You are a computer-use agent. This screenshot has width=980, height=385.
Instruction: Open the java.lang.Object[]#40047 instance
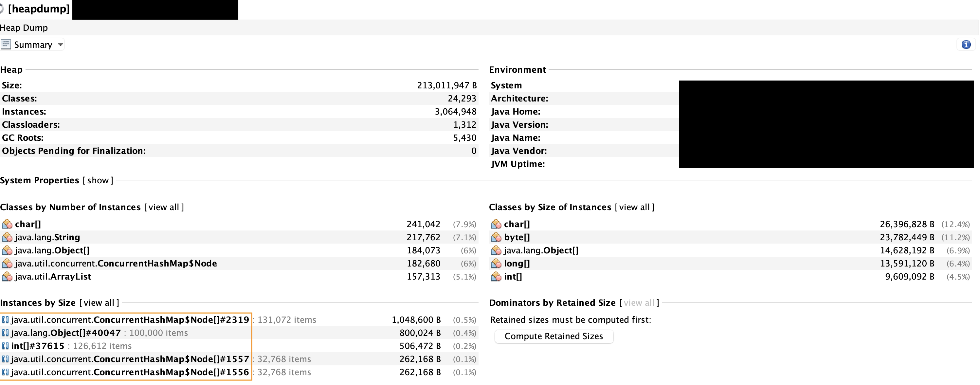(x=66, y=333)
